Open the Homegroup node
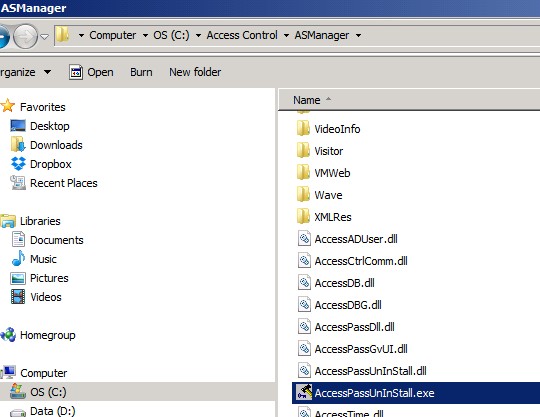The image size is (540, 417). [x=48, y=335]
